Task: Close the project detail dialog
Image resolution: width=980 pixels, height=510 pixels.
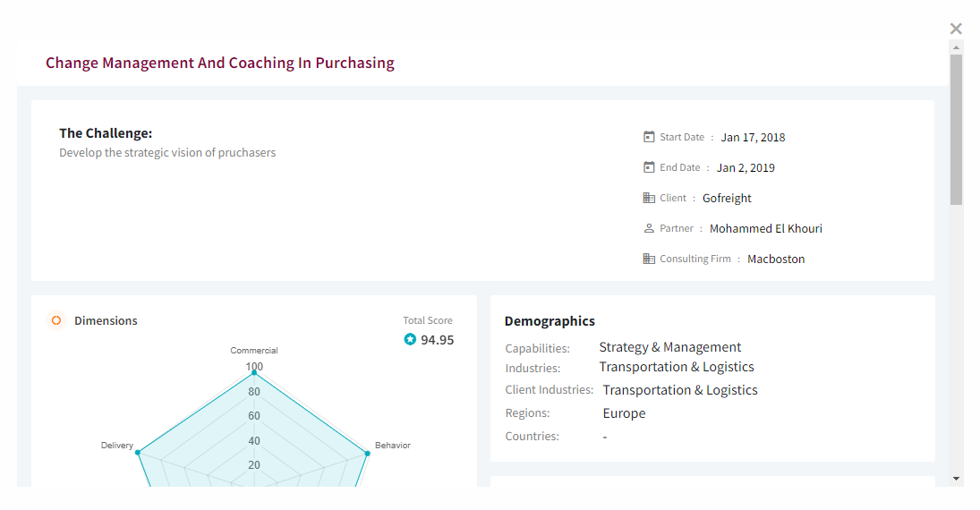Action: tap(956, 29)
